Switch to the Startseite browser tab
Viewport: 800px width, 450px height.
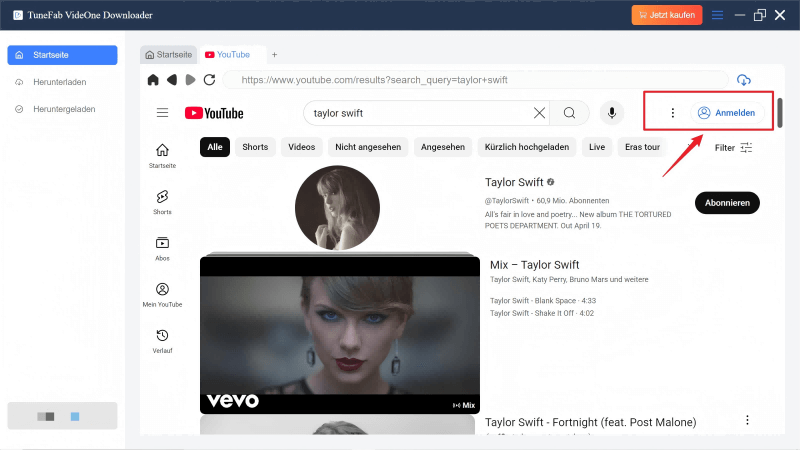click(x=168, y=55)
